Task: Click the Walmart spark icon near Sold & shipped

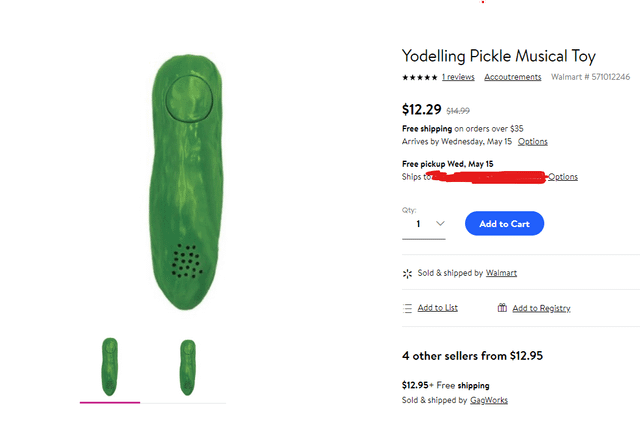Action: (407, 273)
